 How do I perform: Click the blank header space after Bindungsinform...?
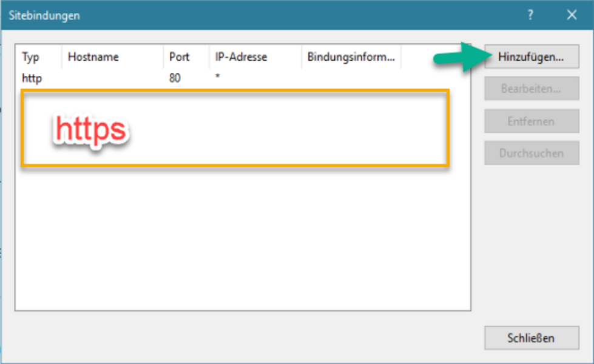pyautogui.click(x=434, y=58)
